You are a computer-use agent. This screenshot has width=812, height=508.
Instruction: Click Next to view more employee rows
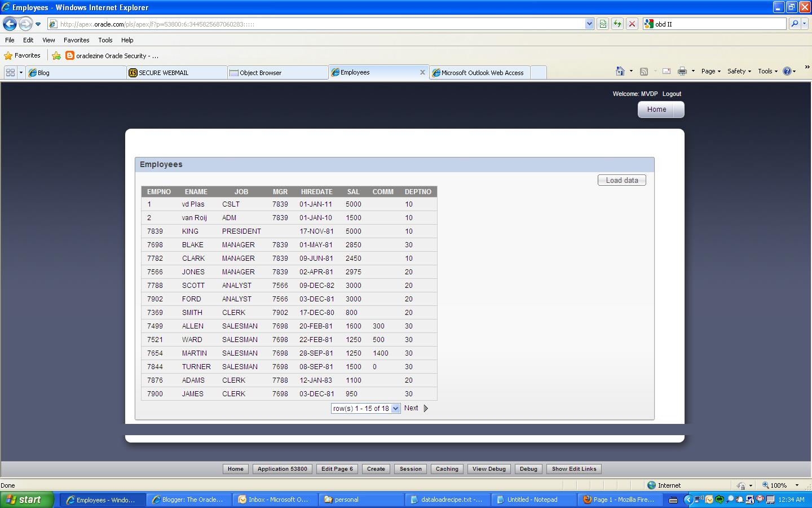[x=411, y=408]
